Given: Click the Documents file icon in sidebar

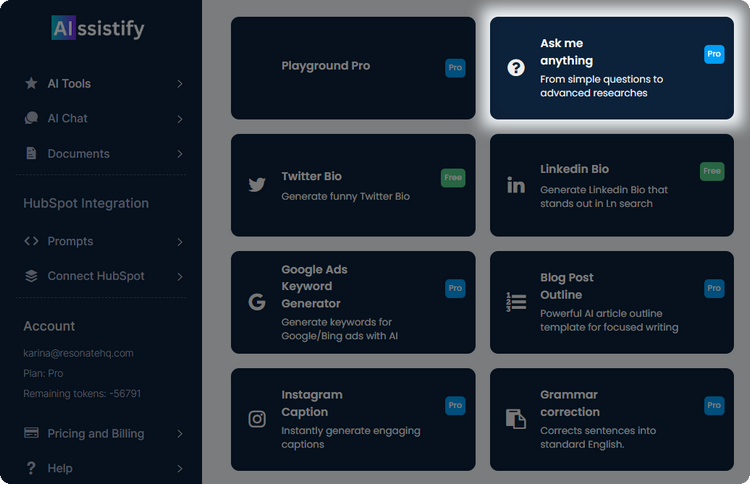Looking at the screenshot, I should pyautogui.click(x=31, y=154).
